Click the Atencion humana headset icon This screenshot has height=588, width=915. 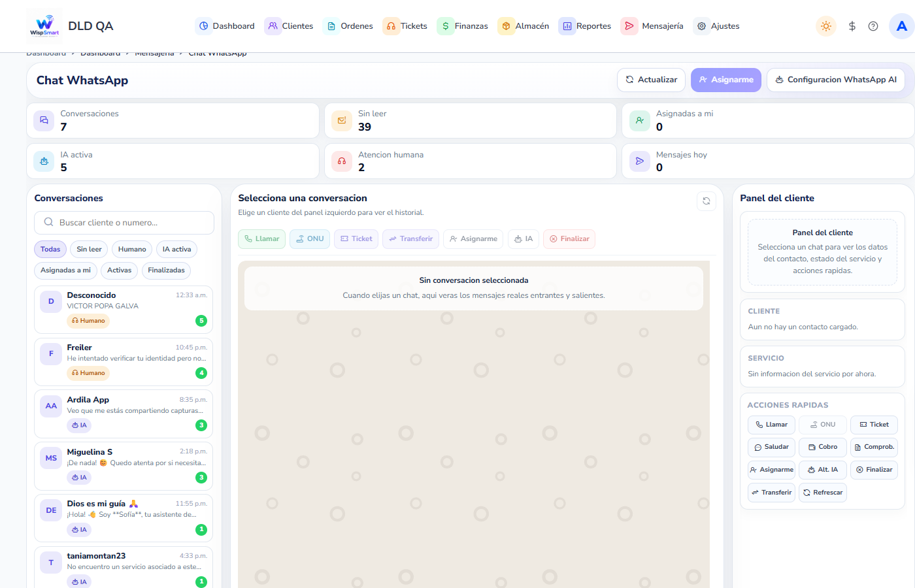[x=342, y=161]
